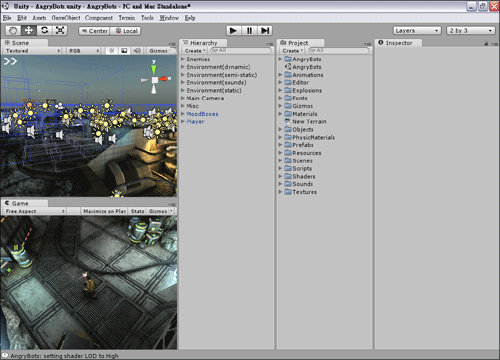Select the Hand tool in the toolbar
500x360 pixels.
[13, 31]
